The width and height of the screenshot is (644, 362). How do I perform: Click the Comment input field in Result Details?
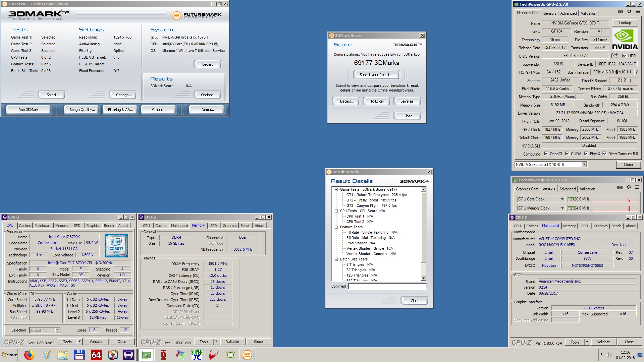click(x=387, y=286)
